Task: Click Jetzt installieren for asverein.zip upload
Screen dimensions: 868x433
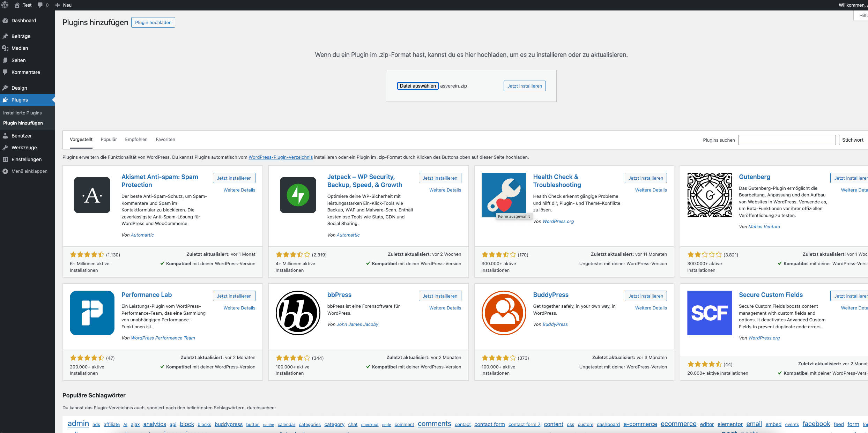Action: pyautogui.click(x=524, y=86)
